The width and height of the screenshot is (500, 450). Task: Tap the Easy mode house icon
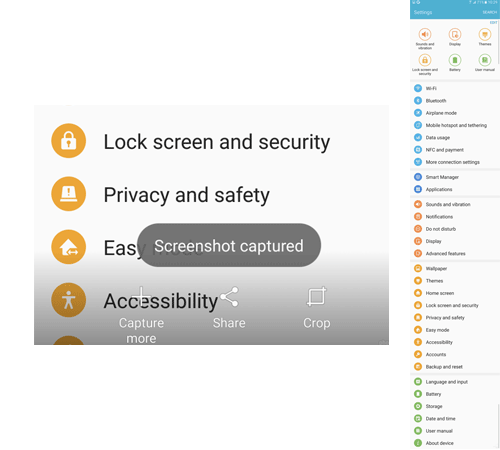[x=69, y=247]
